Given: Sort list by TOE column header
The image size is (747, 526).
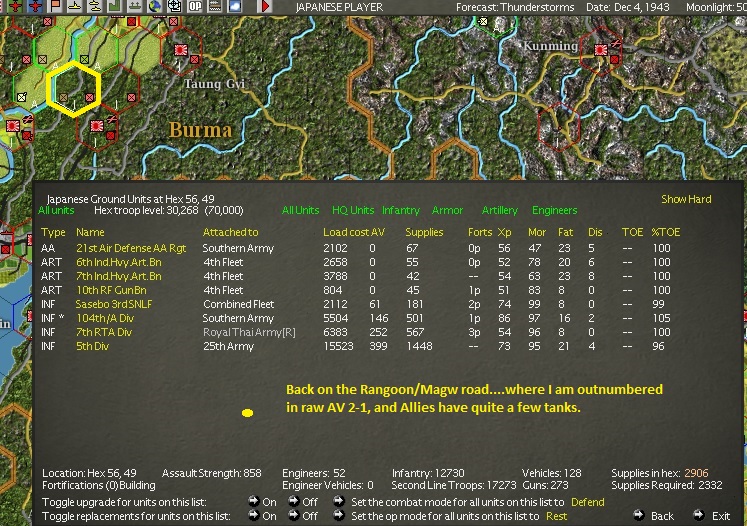Looking at the screenshot, I should (632, 232).
